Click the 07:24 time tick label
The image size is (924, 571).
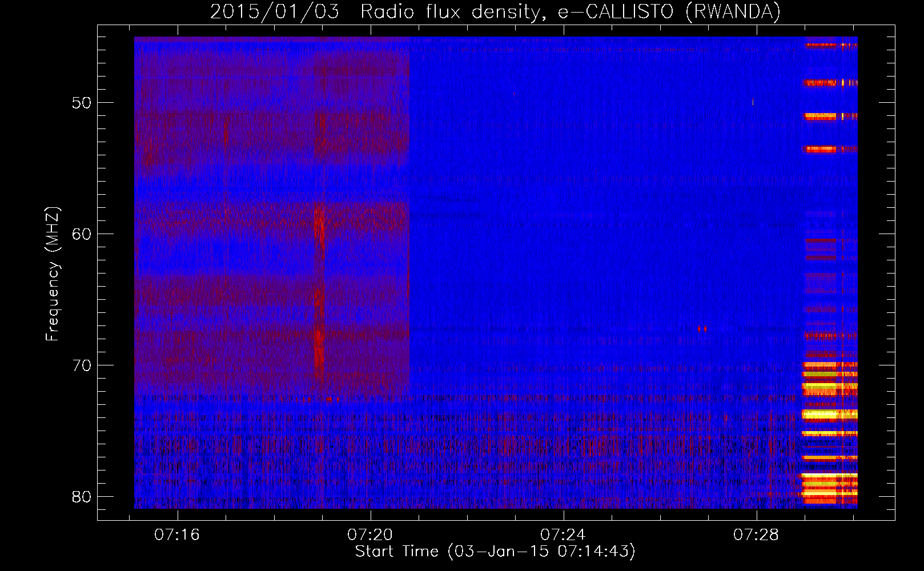point(563,534)
